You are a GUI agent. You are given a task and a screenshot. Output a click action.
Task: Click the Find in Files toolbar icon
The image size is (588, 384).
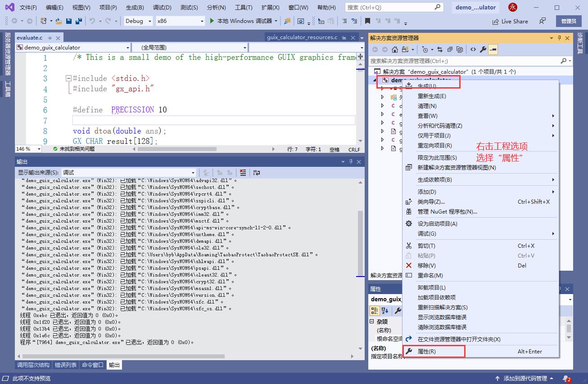pos(287,21)
